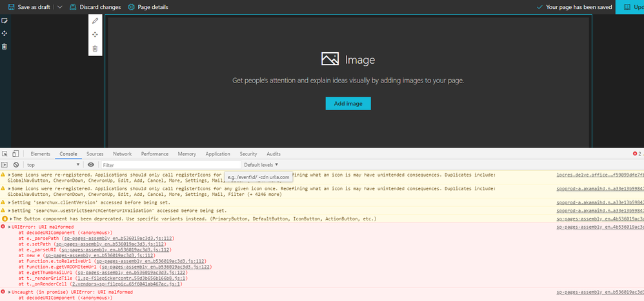Collapse the Uncaught (in promise) URIError entry
This screenshot has height=301, width=644.
pyautogui.click(x=10, y=293)
